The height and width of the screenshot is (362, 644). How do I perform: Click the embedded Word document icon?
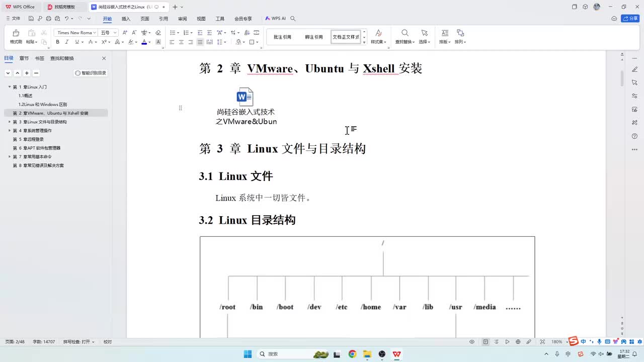[245, 97]
